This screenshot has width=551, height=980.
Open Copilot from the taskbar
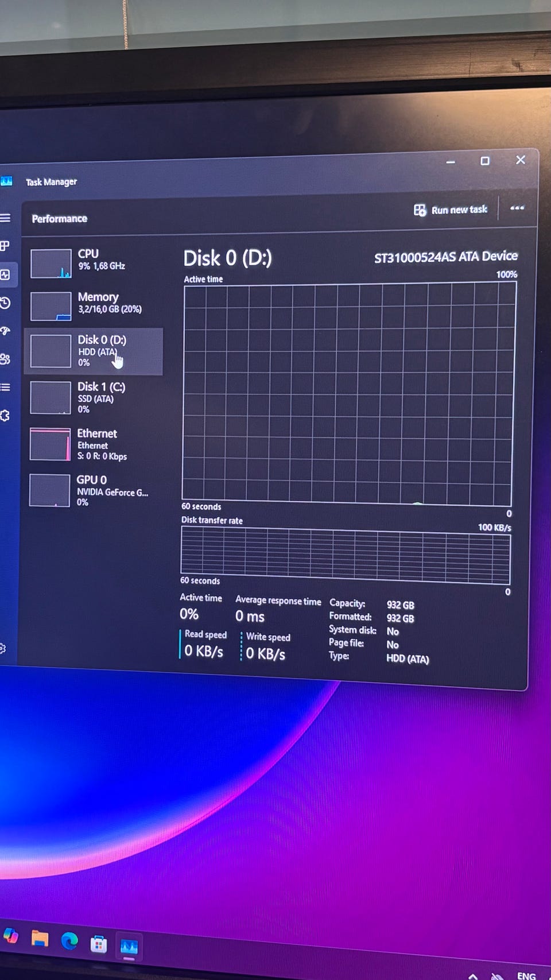point(10,936)
